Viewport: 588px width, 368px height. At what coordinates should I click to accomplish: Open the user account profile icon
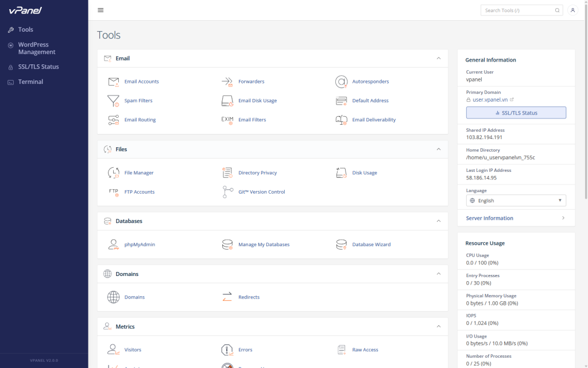click(572, 10)
